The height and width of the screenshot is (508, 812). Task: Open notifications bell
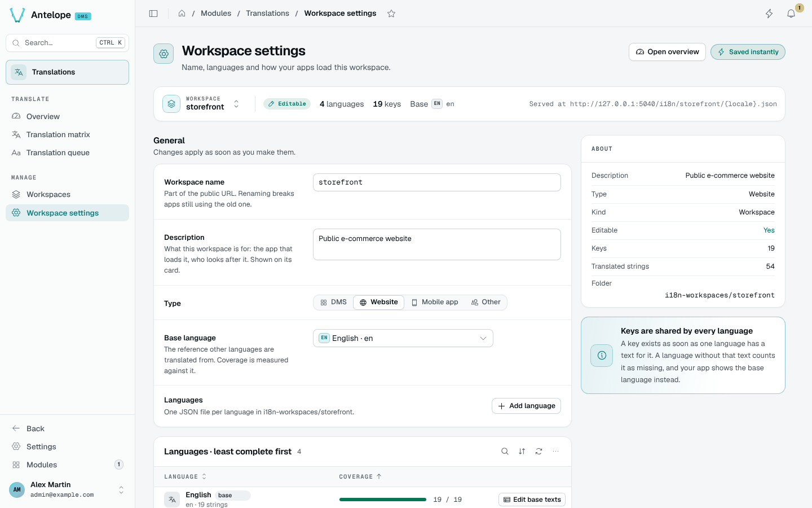pos(791,14)
